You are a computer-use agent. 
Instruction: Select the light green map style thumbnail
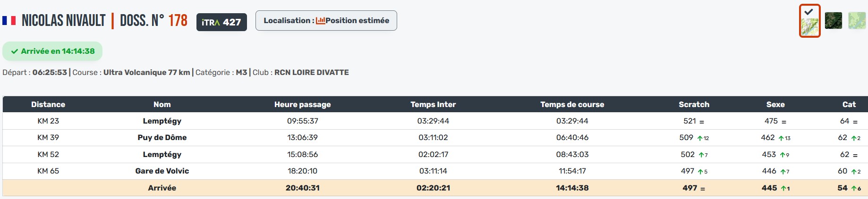tap(857, 21)
